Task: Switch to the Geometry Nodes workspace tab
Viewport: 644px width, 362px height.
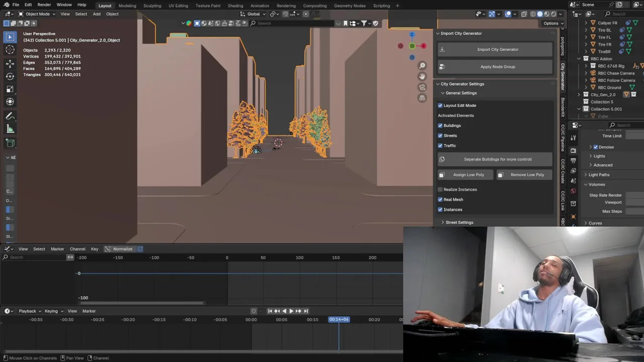Action: pyautogui.click(x=350, y=6)
